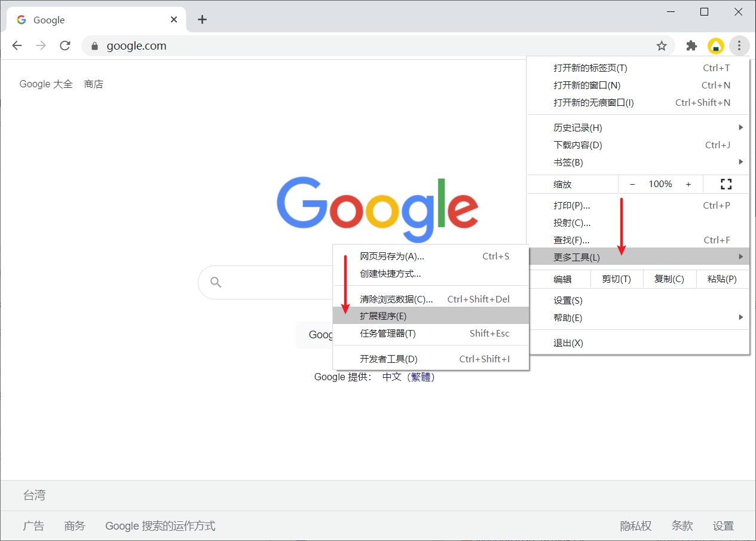The image size is (756, 541).
Task: Switch language to 中文（繁體）
Action: pyautogui.click(x=409, y=377)
